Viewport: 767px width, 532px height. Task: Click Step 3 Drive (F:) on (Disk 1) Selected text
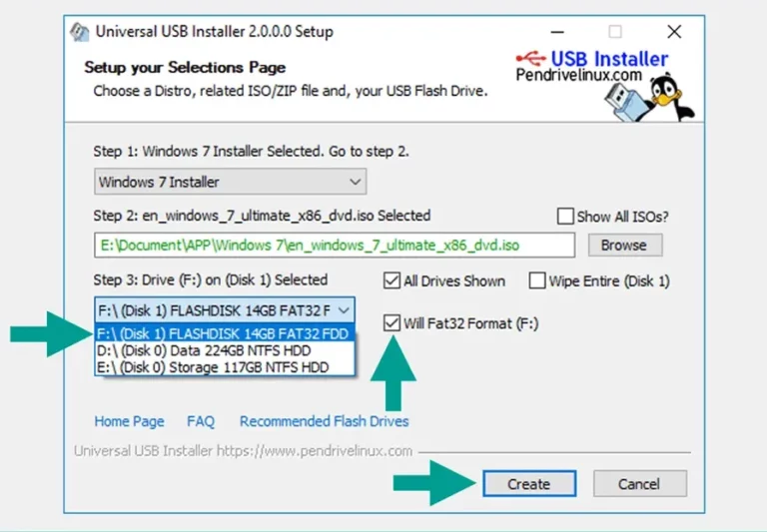[x=211, y=280]
